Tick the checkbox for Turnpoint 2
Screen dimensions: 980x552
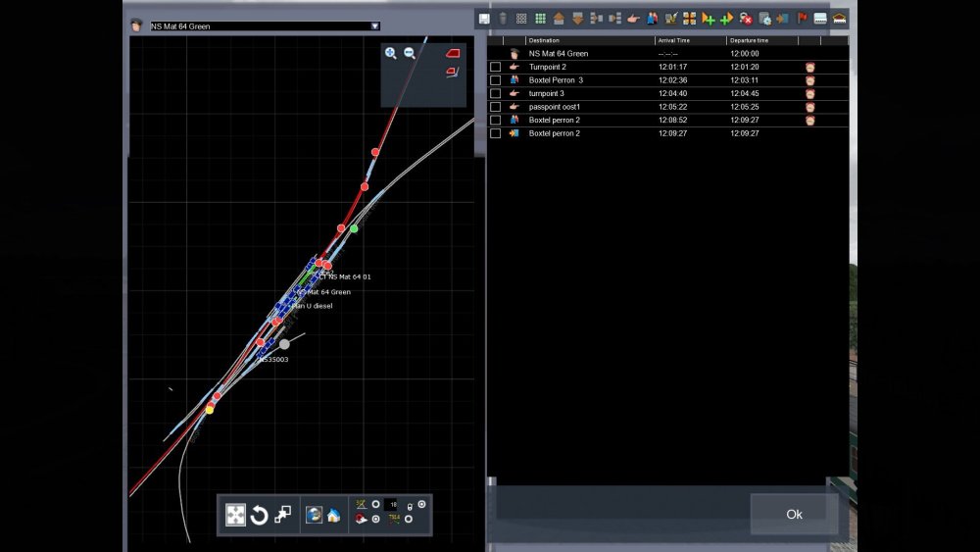point(495,67)
